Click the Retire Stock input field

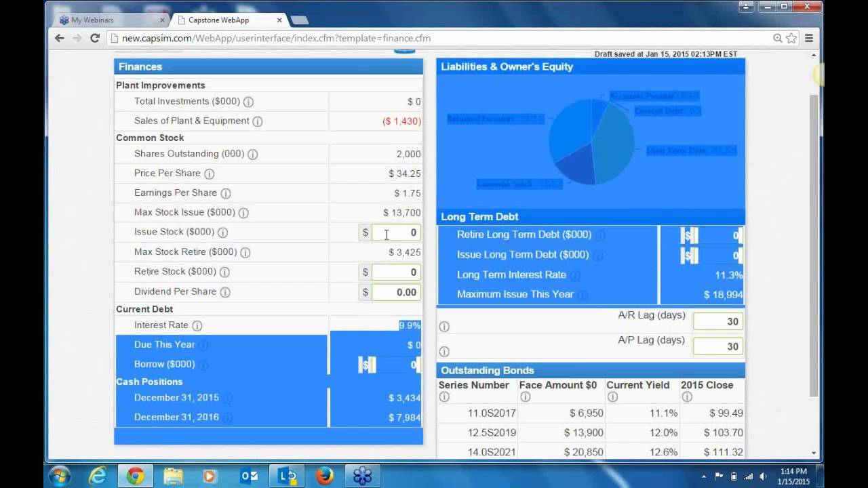pyautogui.click(x=396, y=272)
